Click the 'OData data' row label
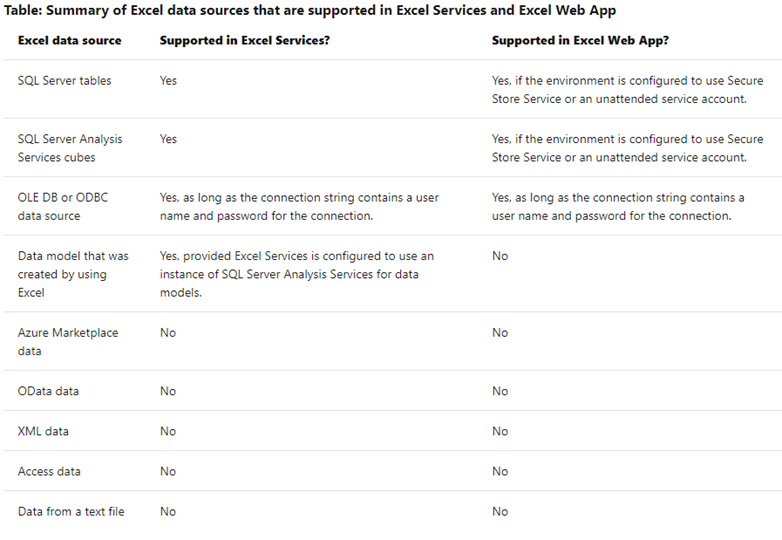This screenshot has width=782, height=540. pyautogui.click(x=48, y=391)
